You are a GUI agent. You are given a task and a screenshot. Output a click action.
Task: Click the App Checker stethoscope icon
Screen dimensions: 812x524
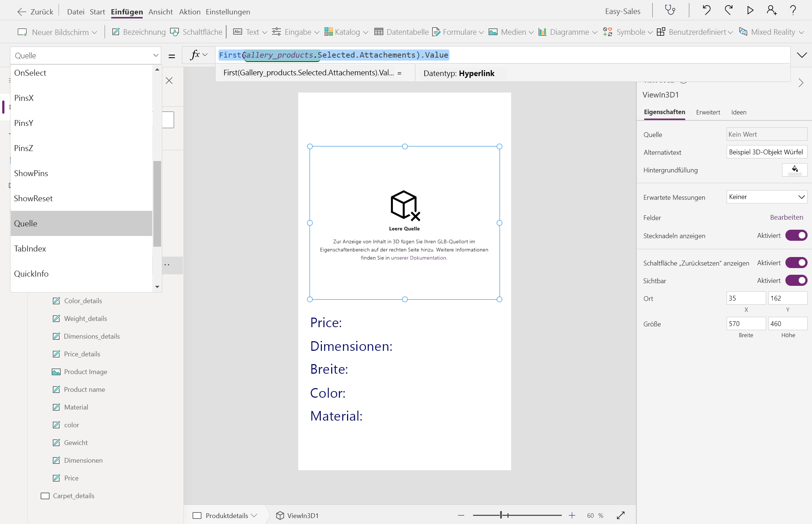coord(670,10)
